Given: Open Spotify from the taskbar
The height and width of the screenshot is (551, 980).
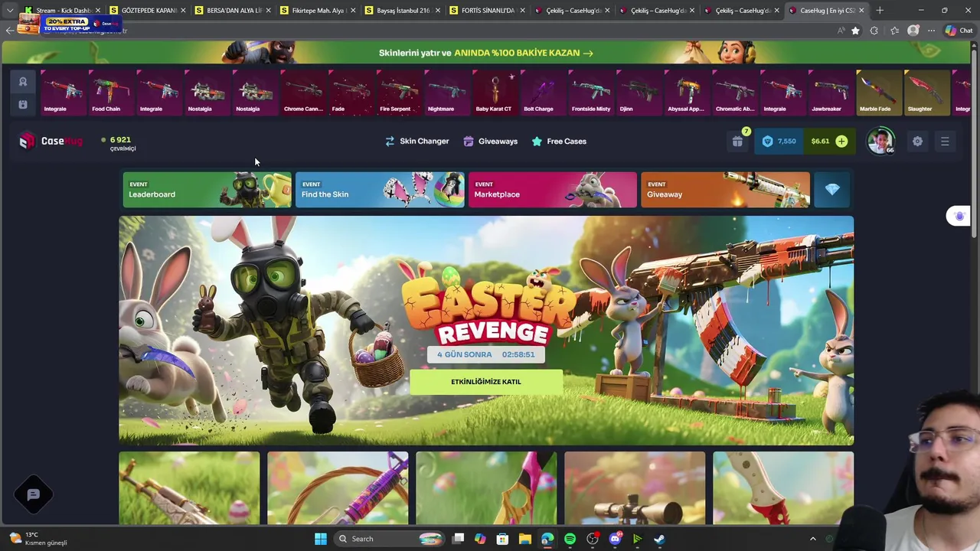Looking at the screenshot, I should pyautogui.click(x=570, y=539).
